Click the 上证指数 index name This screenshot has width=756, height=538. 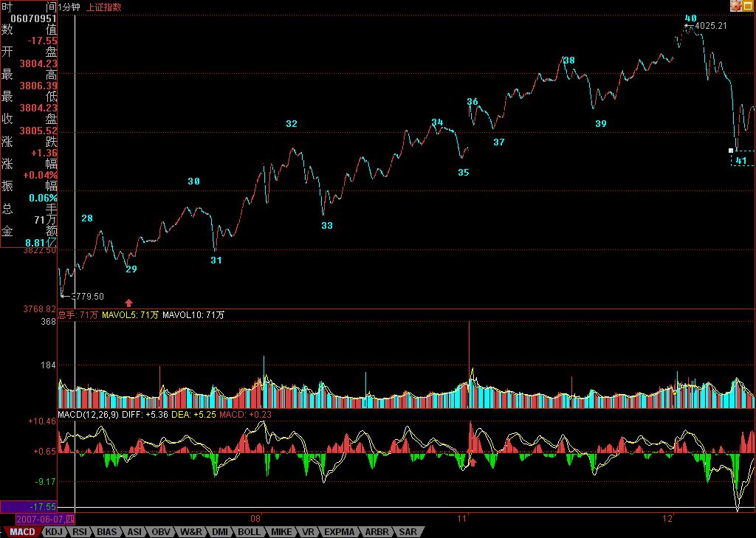point(104,7)
